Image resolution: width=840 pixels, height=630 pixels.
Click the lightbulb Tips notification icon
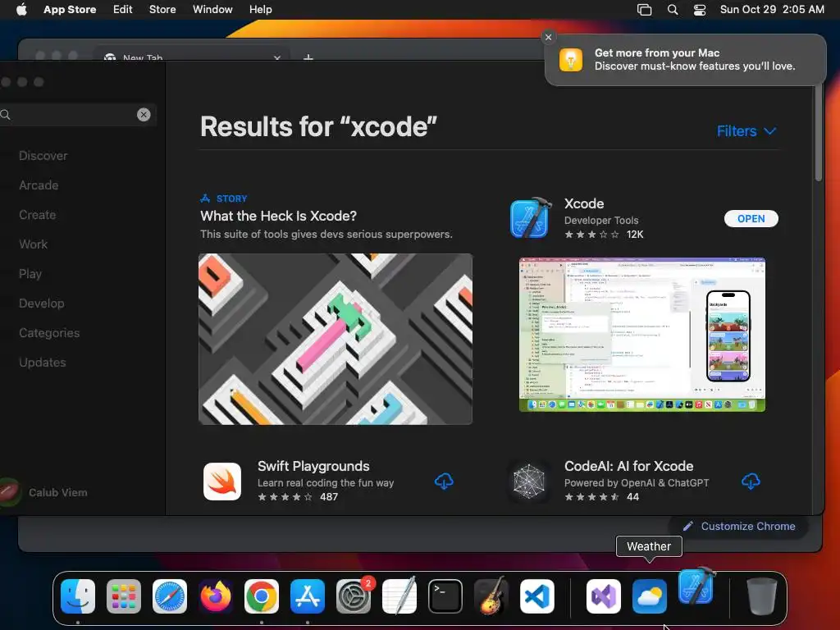571,59
